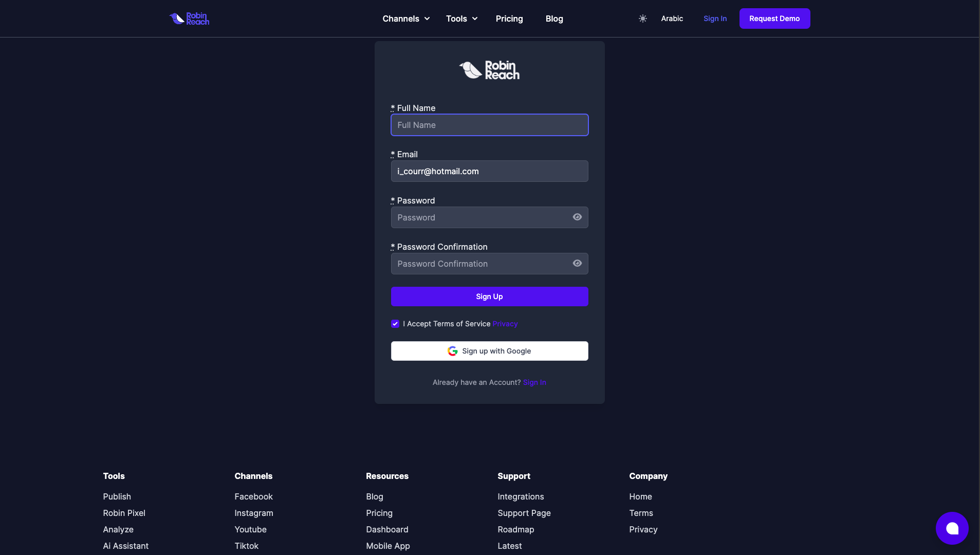Expand the Tools dropdown menu
The height and width of the screenshot is (555, 980).
coord(461,18)
